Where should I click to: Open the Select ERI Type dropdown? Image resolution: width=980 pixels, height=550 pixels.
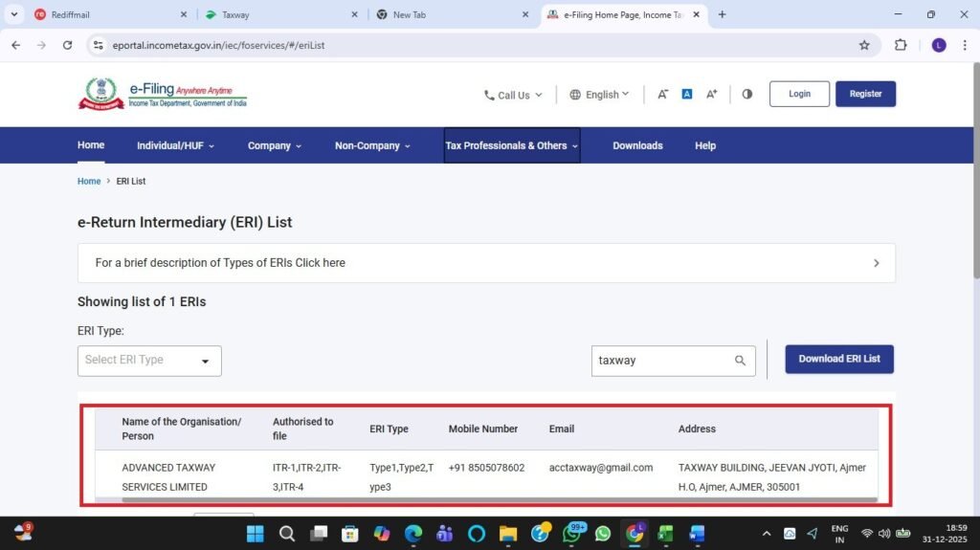(149, 361)
